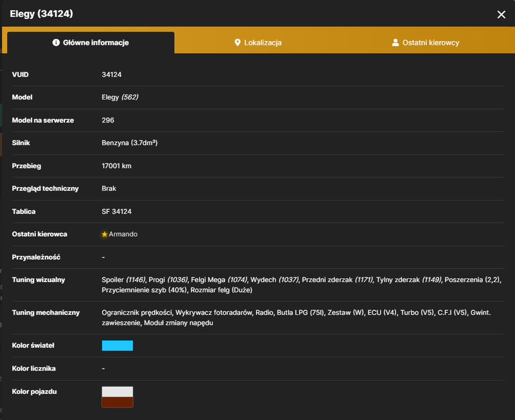
Task: Click the blue Kolor świateł swatch
Action: (117, 346)
